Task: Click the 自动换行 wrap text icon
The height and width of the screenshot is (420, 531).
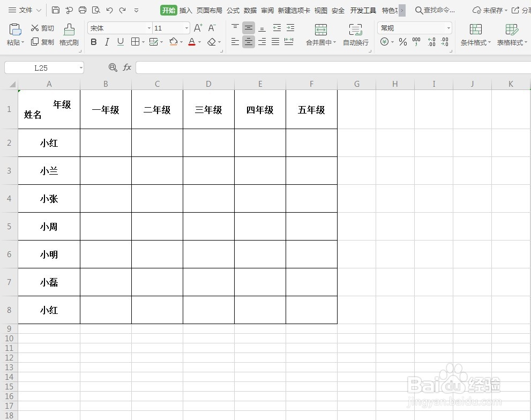Action: tap(355, 34)
